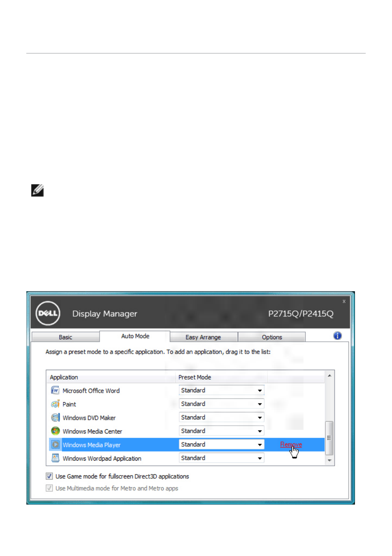Click the Windows Media Player icon

(55, 445)
